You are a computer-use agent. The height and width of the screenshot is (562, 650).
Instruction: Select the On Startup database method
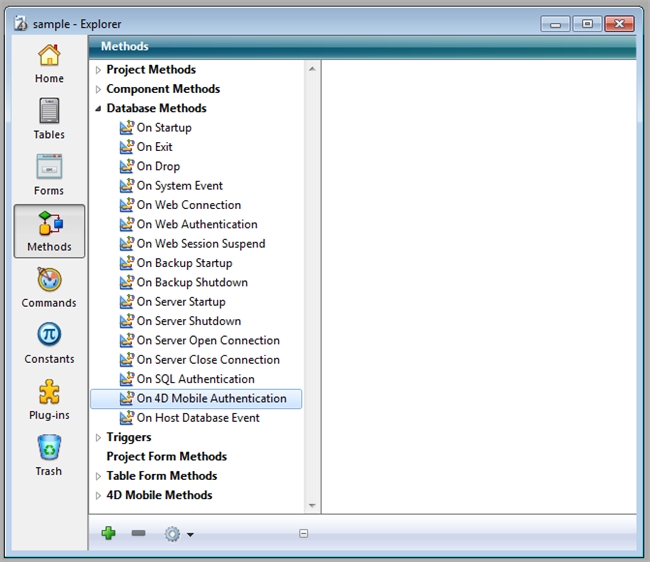tap(163, 128)
